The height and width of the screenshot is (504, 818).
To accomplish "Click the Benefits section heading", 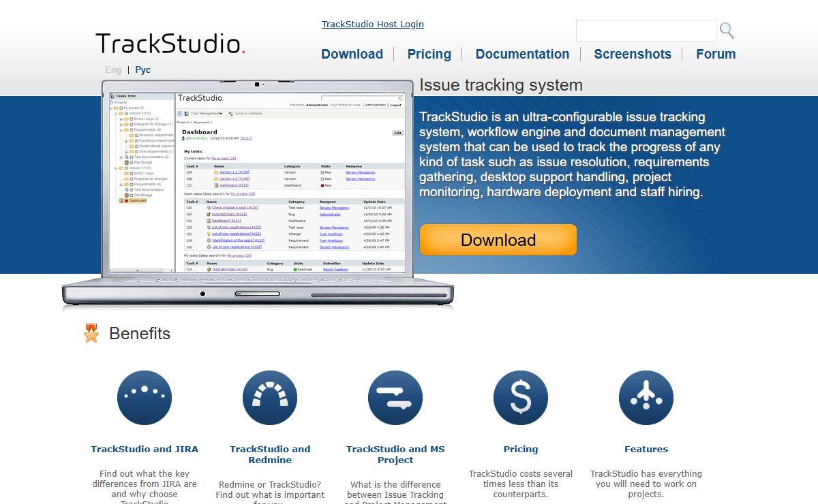I will pos(140,333).
